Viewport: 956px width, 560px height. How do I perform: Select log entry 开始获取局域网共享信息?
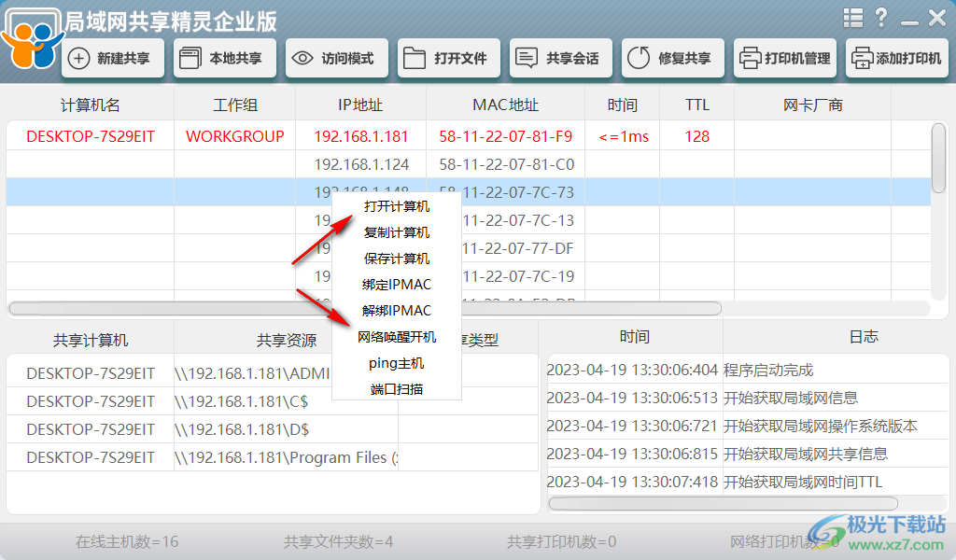coord(806,454)
